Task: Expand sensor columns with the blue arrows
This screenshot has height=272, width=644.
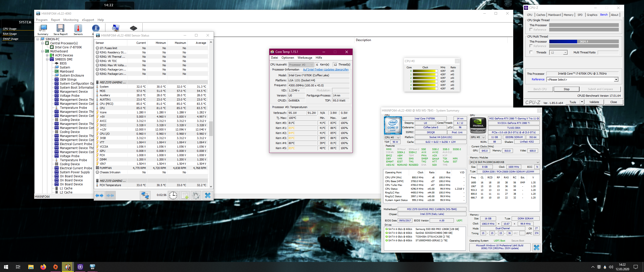Action: 100,195
